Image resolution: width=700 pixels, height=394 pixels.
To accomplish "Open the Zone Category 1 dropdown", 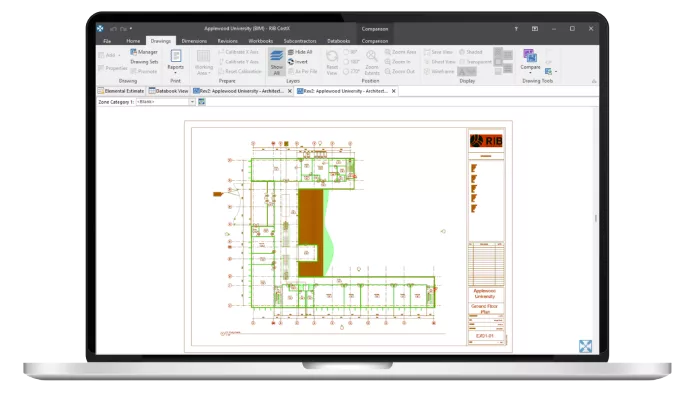I will coord(192,102).
